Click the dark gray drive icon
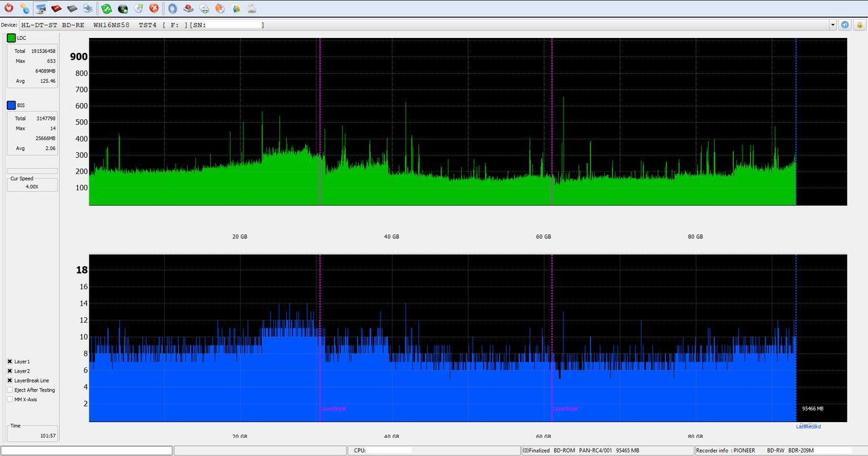Screen dimensions: 868x456 tap(72, 8)
